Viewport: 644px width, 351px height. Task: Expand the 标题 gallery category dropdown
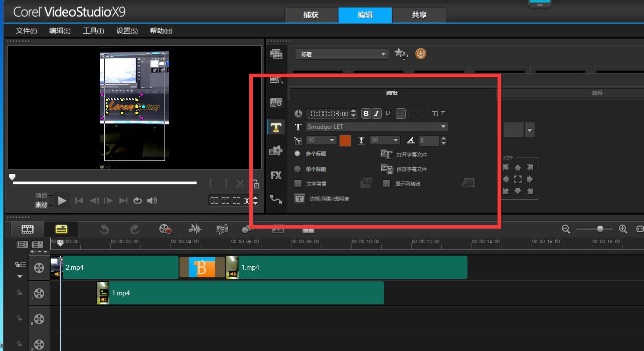click(x=383, y=54)
